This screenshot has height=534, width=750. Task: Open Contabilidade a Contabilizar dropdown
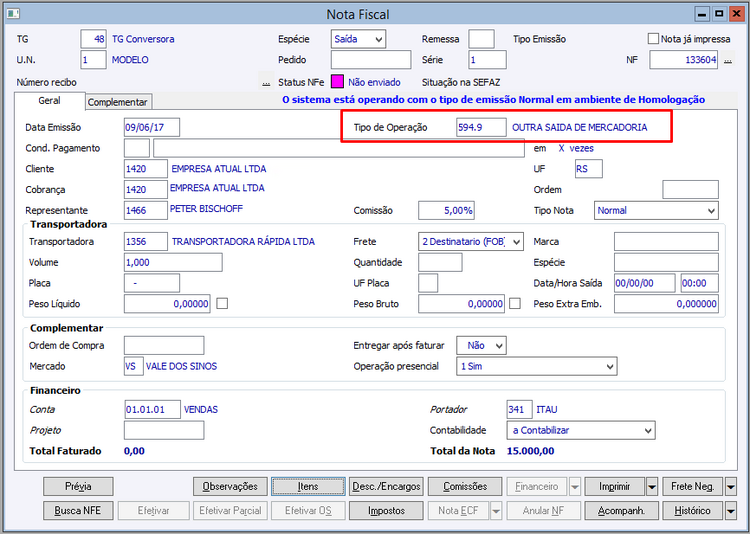point(581,430)
